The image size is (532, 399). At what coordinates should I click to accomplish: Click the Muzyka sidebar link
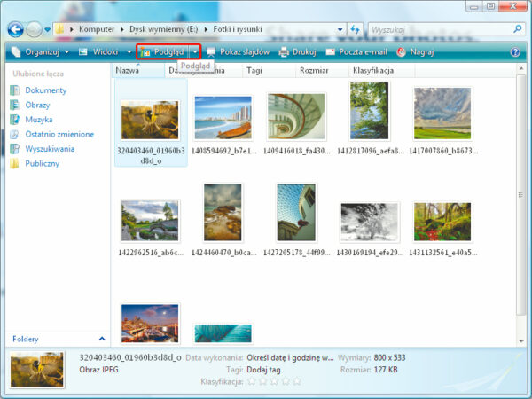point(38,120)
